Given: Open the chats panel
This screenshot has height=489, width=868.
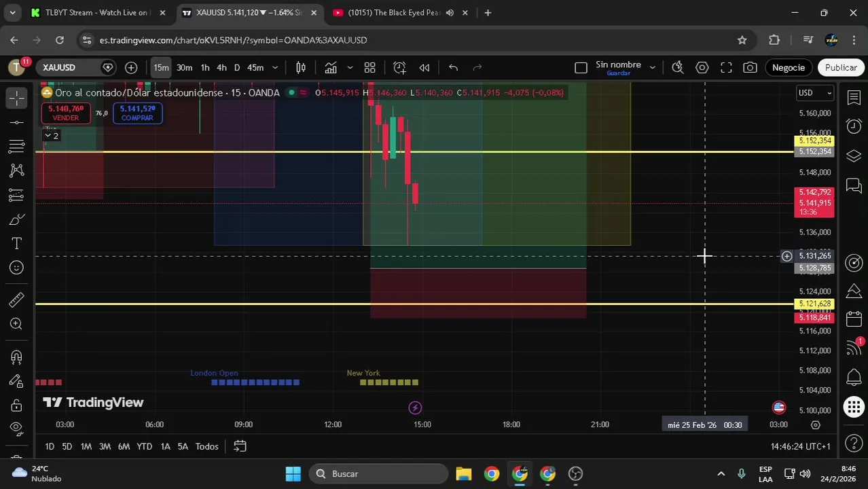Looking at the screenshot, I should (854, 185).
